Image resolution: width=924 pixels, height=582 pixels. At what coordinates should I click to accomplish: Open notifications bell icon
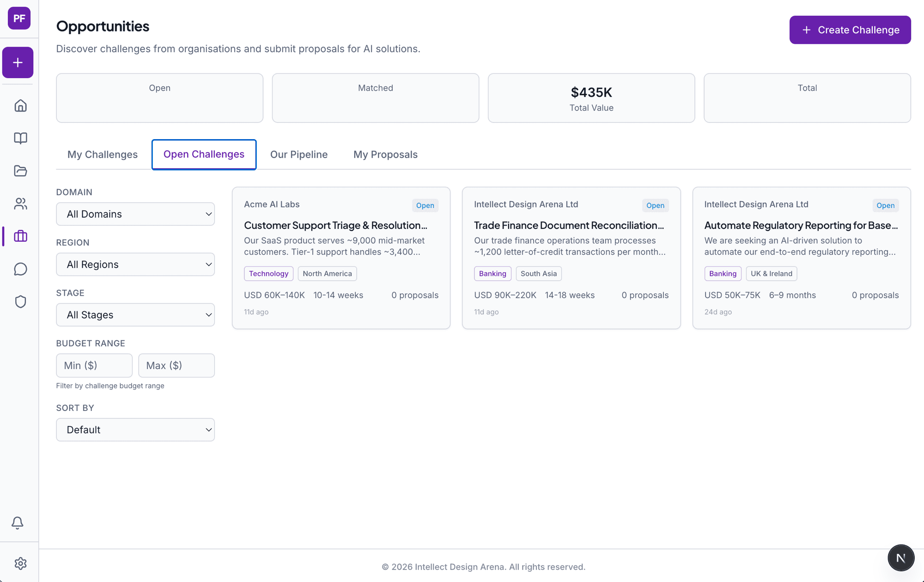click(x=18, y=522)
